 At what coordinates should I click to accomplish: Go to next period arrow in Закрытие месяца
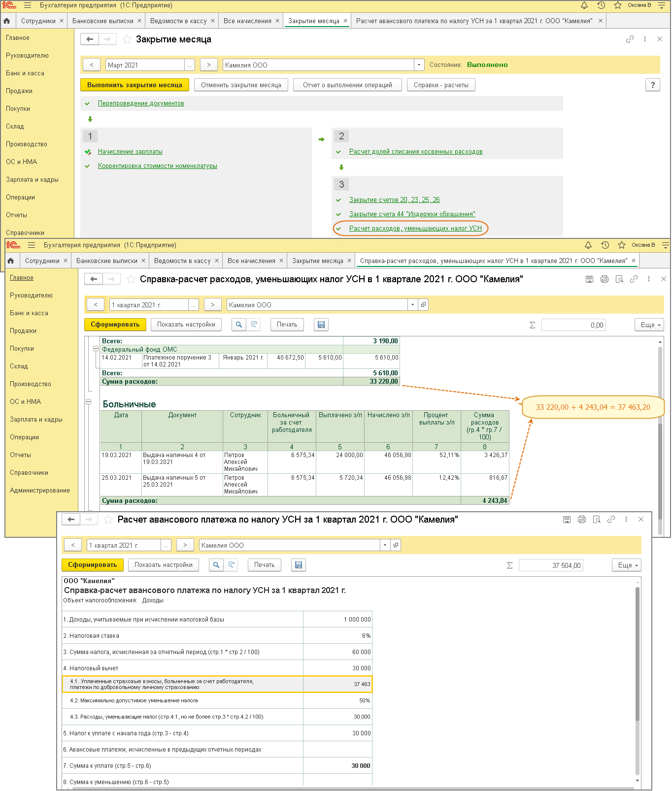(209, 65)
